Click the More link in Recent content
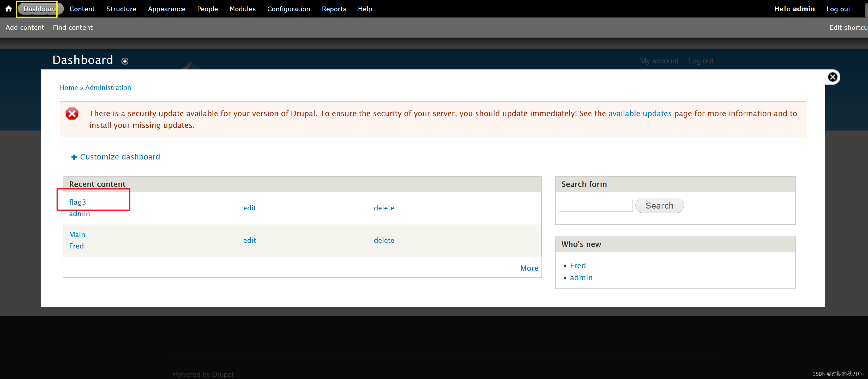This screenshot has height=379, width=868. pyautogui.click(x=529, y=268)
